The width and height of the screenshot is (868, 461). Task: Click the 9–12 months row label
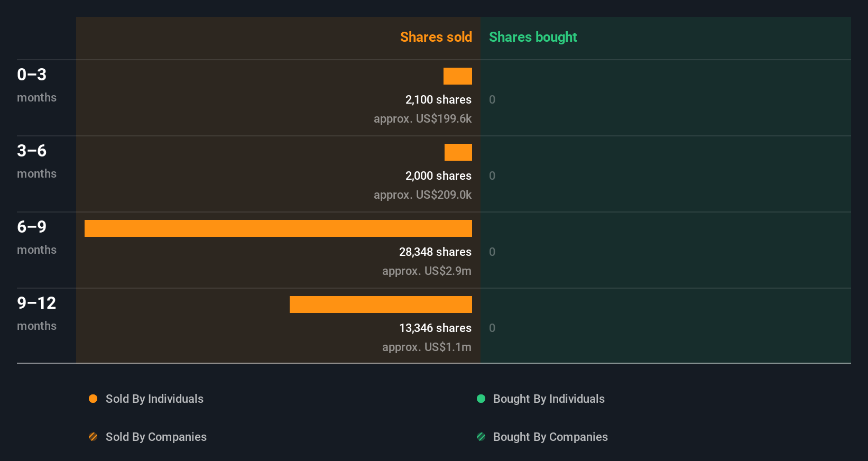click(x=36, y=313)
